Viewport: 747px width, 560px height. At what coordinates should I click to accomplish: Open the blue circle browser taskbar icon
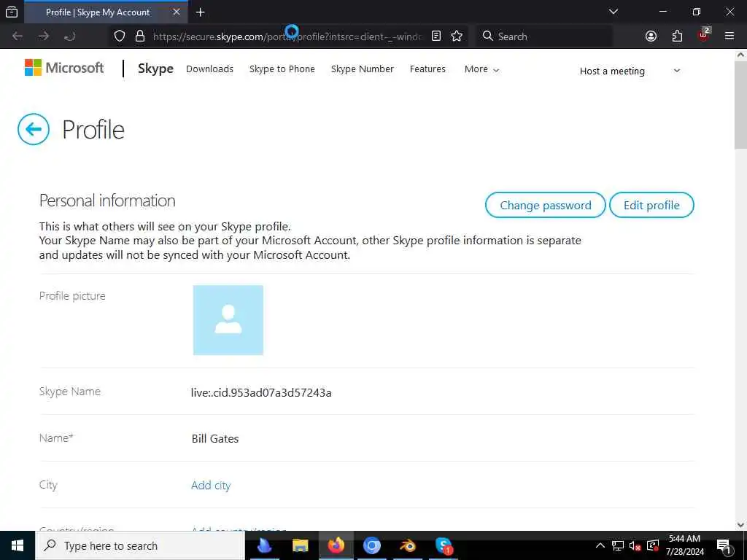click(x=371, y=545)
